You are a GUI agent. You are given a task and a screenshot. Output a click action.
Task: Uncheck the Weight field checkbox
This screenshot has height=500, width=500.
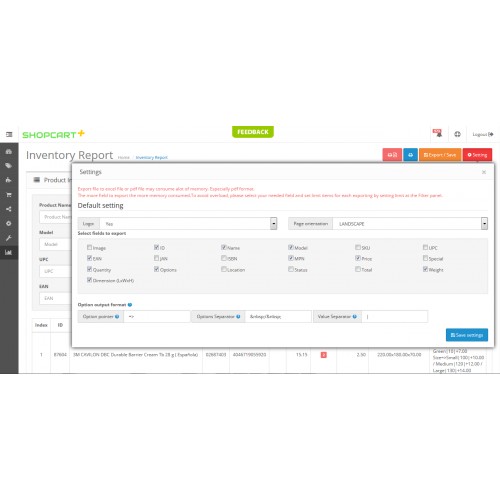425,269
